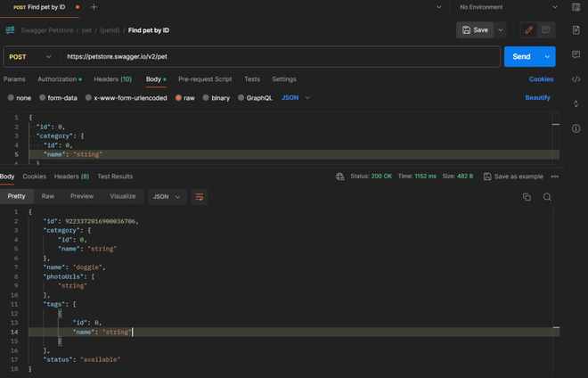
Task: Click into the request URL field
Action: click(x=280, y=57)
